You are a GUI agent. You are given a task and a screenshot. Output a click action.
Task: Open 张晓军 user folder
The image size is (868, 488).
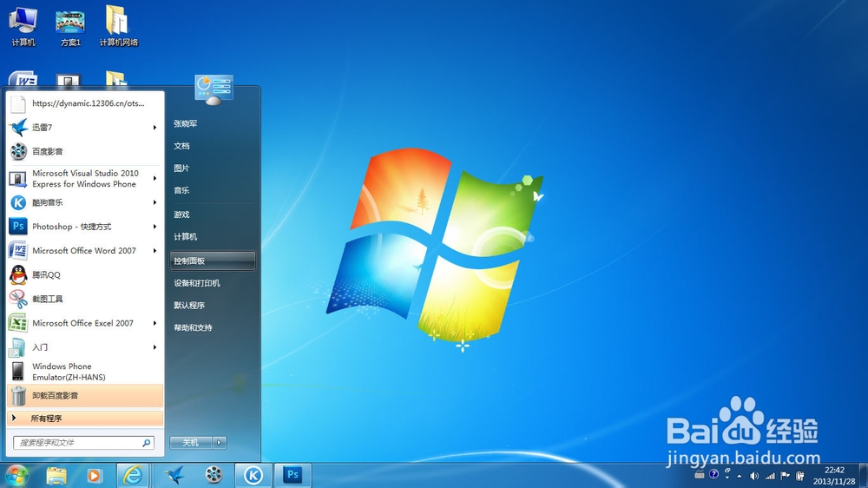[186, 124]
